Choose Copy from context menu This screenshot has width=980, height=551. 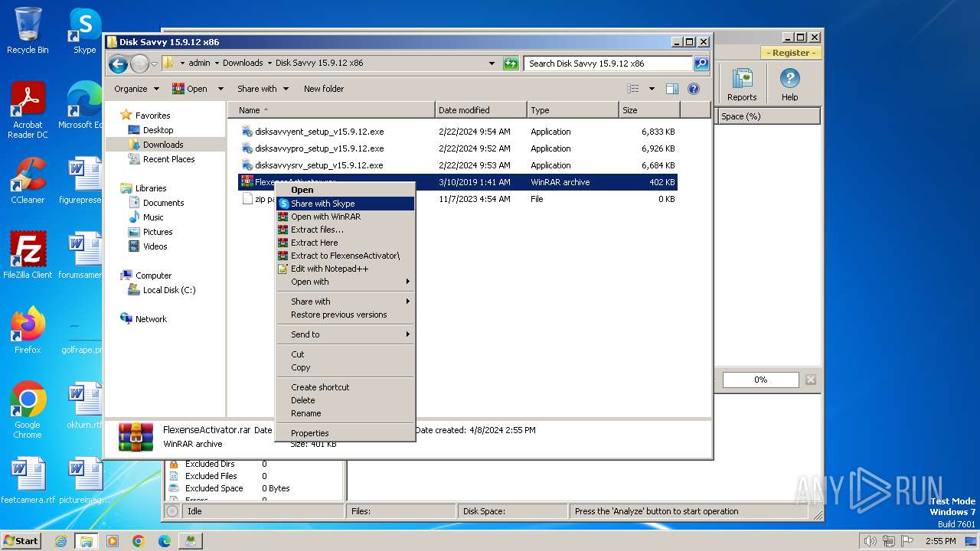point(345,367)
